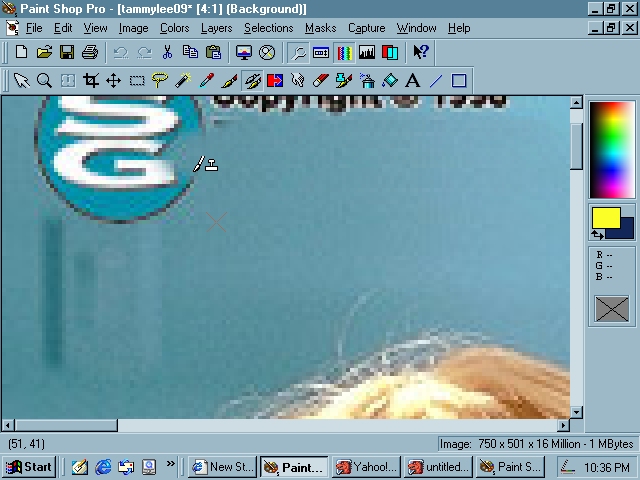Select the Zoom magnifier tool
Screen dimensions: 640x480
[45, 81]
